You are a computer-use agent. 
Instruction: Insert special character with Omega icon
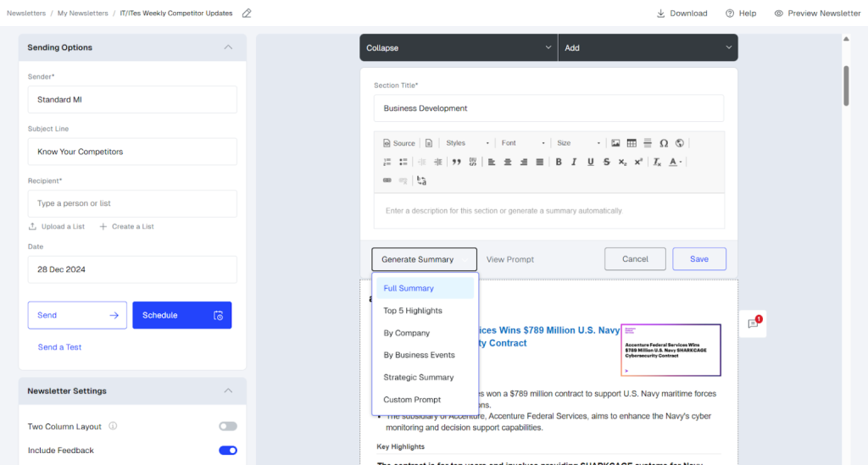pos(664,143)
